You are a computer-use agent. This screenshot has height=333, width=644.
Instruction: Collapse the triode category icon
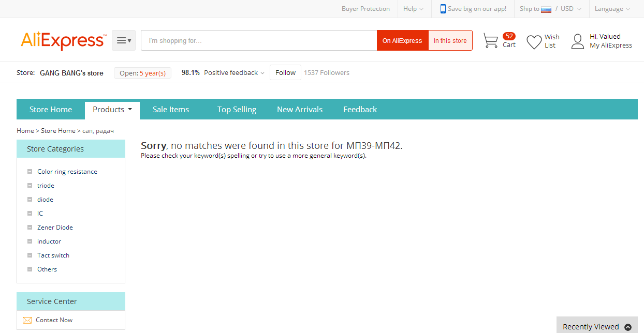pyautogui.click(x=30, y=186)
